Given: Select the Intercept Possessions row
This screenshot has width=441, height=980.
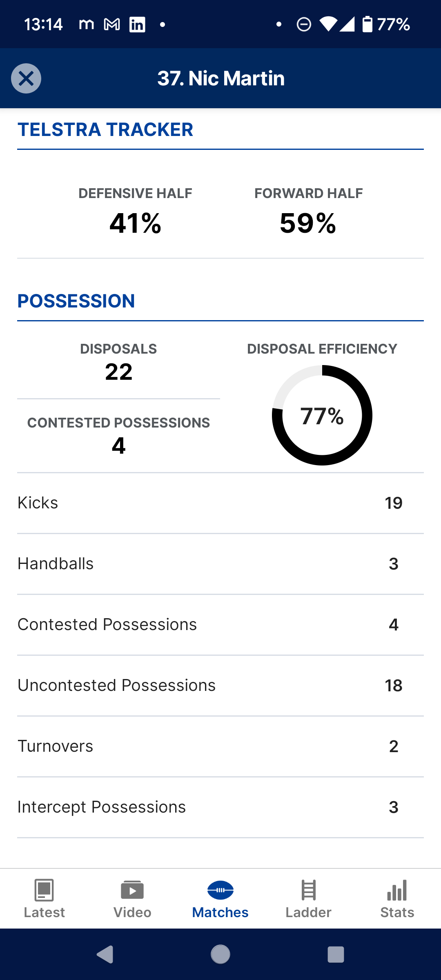Looking at the screenshot, I should coord(220,807).
